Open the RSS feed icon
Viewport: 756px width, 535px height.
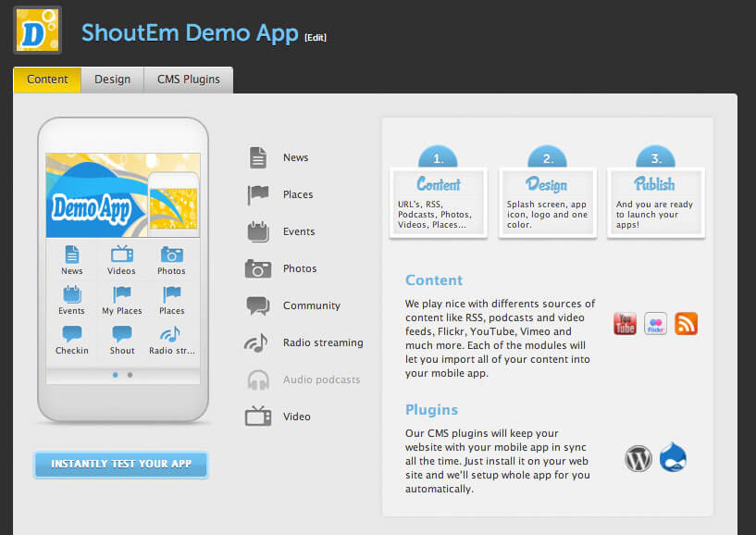tap(686, 324)
